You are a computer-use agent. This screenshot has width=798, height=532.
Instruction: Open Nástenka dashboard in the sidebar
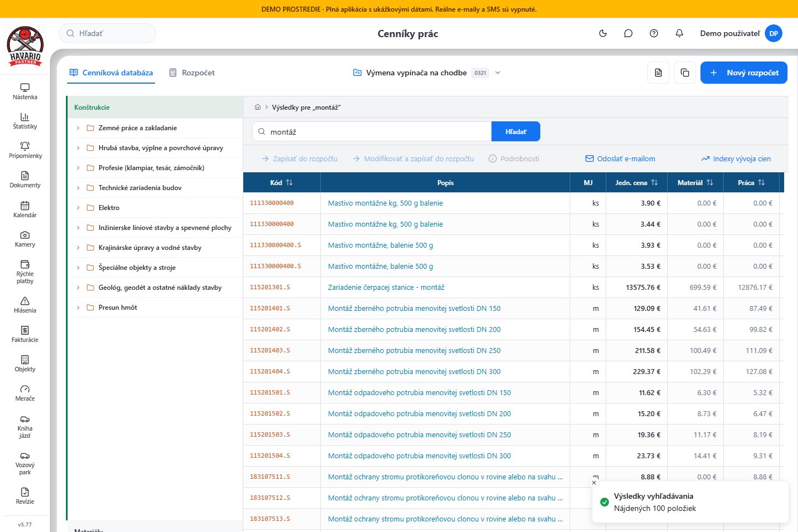25,91
